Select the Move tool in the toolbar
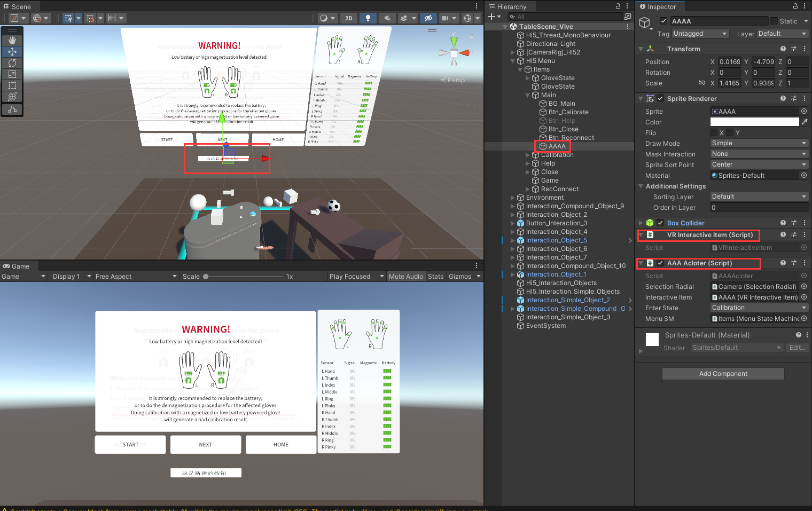Screen dimensions: 812x511 [x=12, y=52]
